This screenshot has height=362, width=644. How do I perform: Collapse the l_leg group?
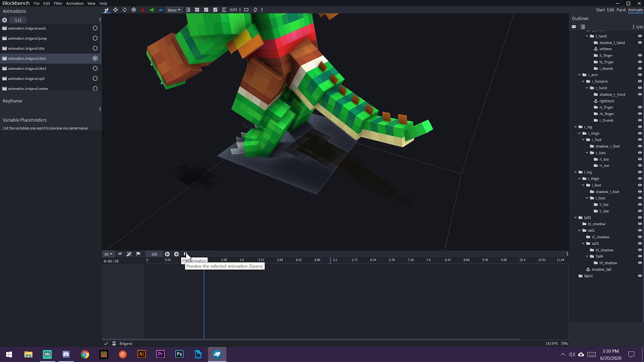click(576, 172)
